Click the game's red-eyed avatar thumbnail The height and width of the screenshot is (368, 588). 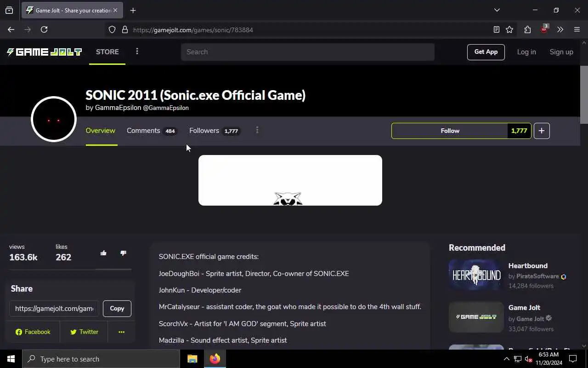click(54, 119)
